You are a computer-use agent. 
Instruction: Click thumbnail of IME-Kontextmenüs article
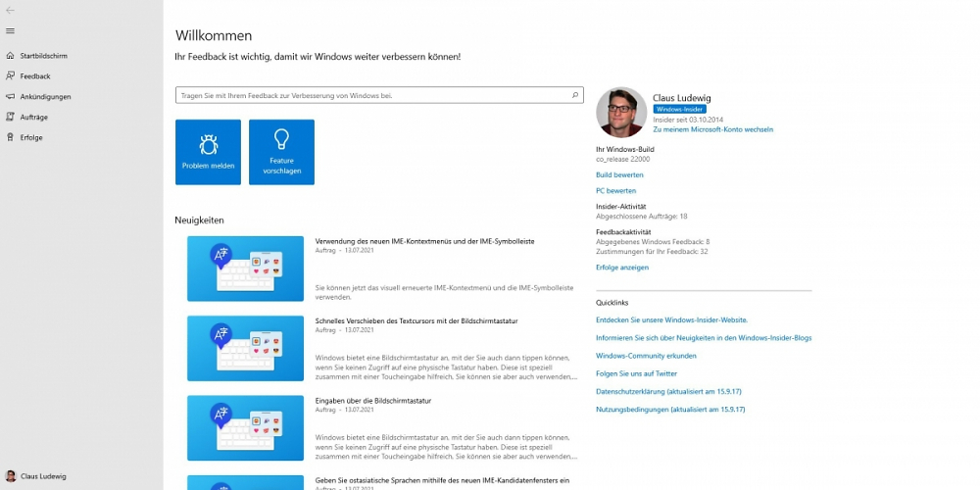point(246,269)
